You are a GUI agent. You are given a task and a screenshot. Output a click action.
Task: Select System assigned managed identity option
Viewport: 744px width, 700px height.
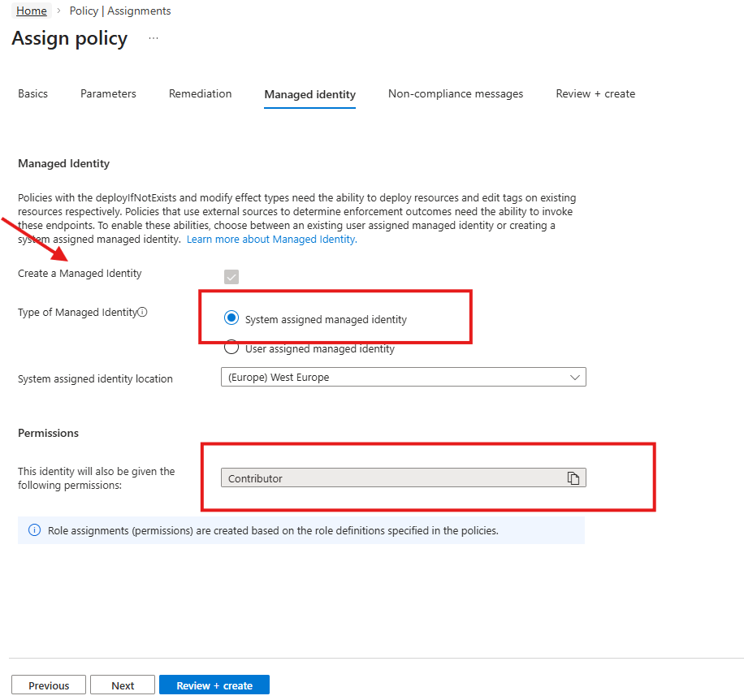pyautogui.click(x=231, y=318)
